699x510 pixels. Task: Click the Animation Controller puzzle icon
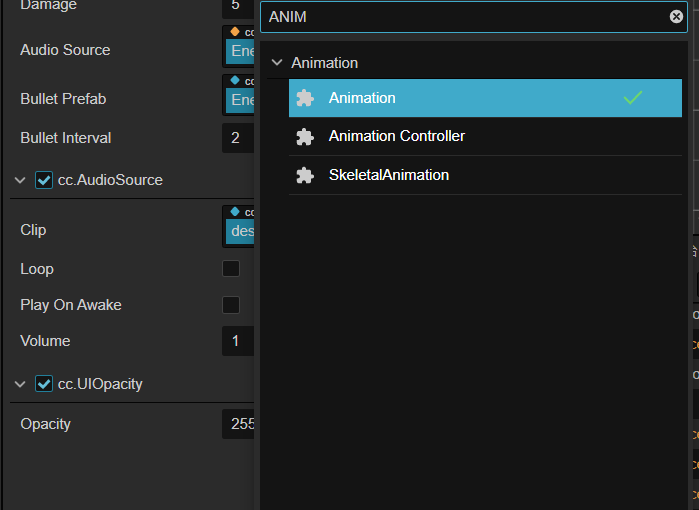pos(305,136)
